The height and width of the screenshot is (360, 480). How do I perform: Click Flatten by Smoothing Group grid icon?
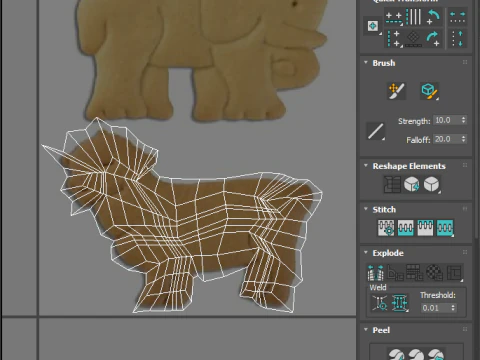pyautogui.click(x=415, y=273)
